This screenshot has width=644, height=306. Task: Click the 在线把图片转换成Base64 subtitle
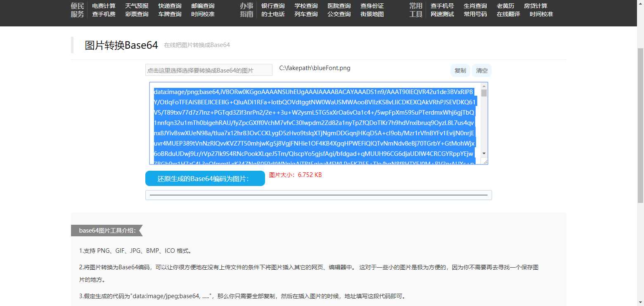pyautogui.click(x=197, y=45)
